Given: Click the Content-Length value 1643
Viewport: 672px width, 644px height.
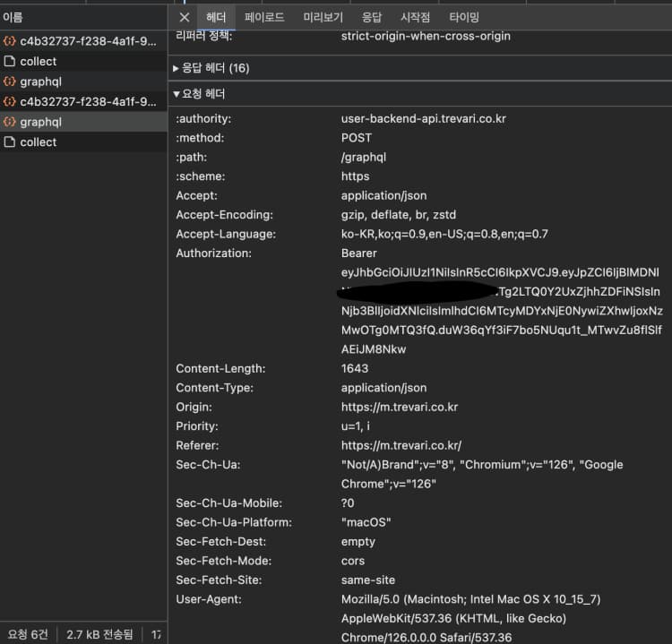Looking at the screenshot, I should 355,368.
